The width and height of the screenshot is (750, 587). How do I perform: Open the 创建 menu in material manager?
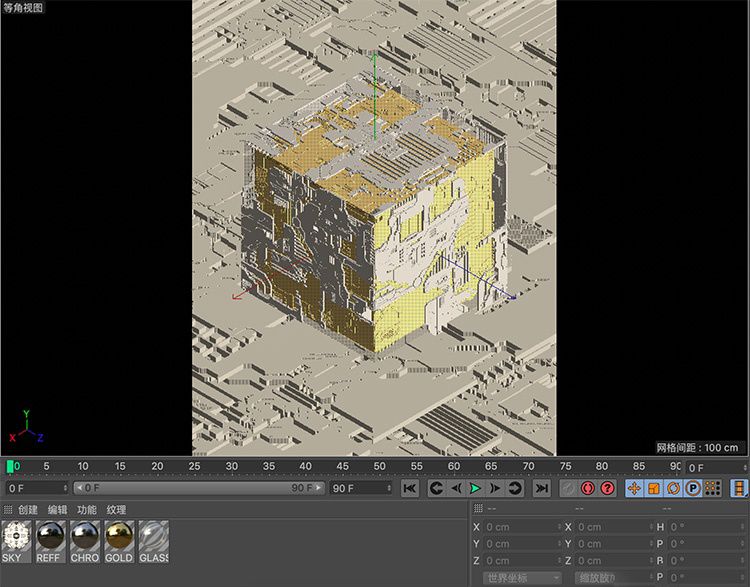28,510
